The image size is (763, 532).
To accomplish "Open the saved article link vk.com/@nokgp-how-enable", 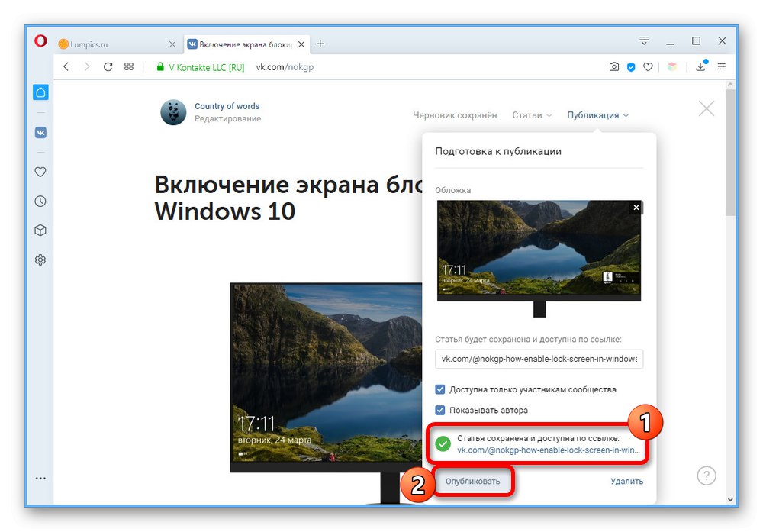I will (549, 450).
